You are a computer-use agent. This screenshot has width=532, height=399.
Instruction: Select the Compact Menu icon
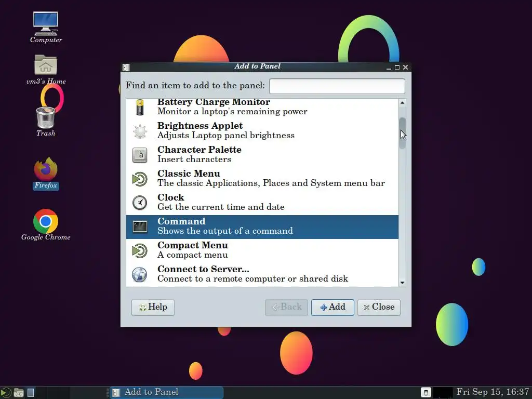point(140,251)
